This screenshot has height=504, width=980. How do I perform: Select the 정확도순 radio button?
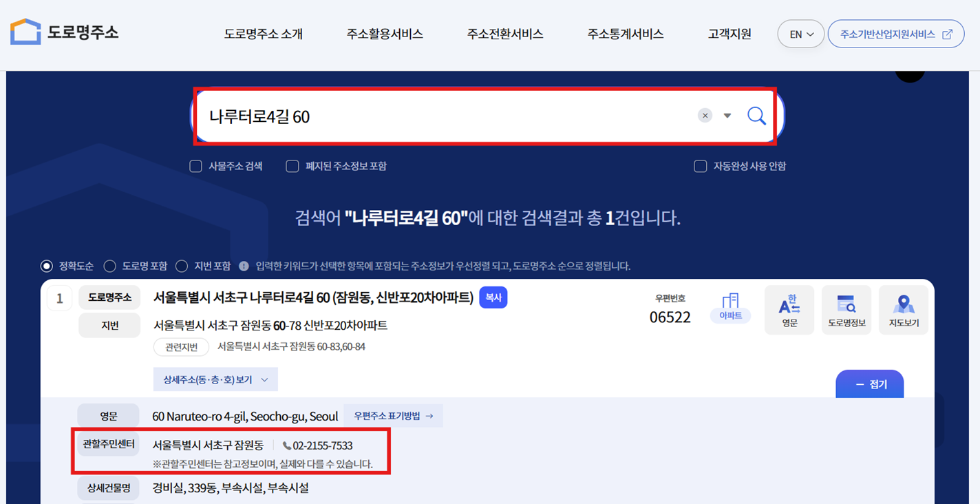[47, 266]
